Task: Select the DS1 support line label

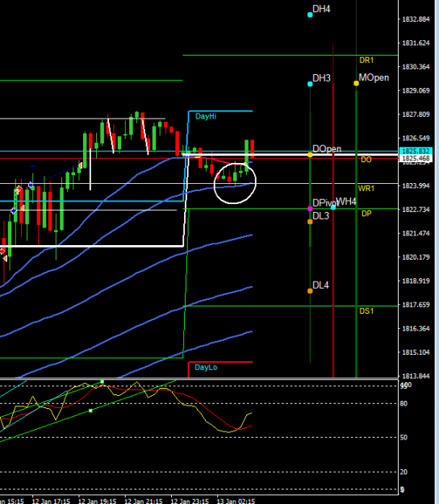Action: click(366, 311)
